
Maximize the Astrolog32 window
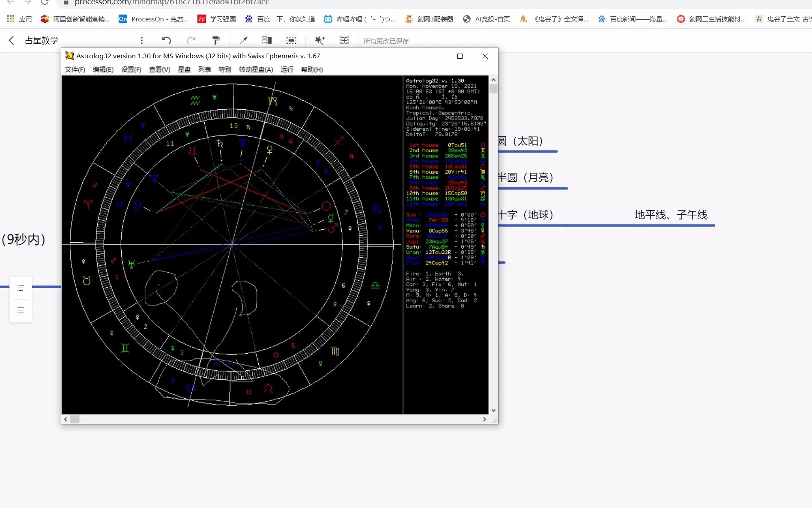pos(460,56)
